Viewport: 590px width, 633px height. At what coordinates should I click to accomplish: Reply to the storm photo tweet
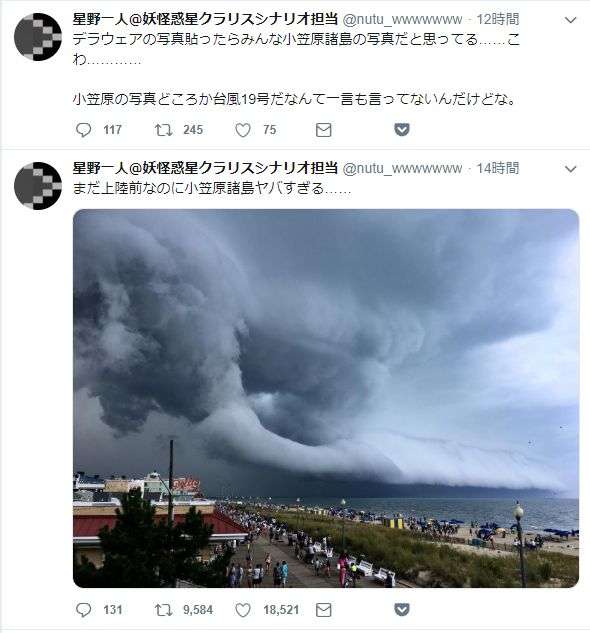pos(84,610)
